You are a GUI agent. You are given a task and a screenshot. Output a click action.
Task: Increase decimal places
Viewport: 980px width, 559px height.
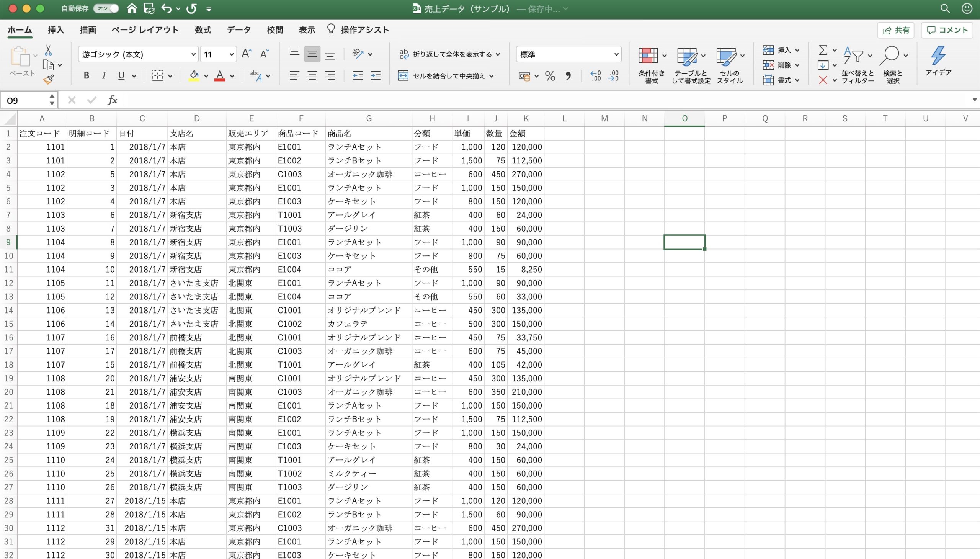click(595, 76)
